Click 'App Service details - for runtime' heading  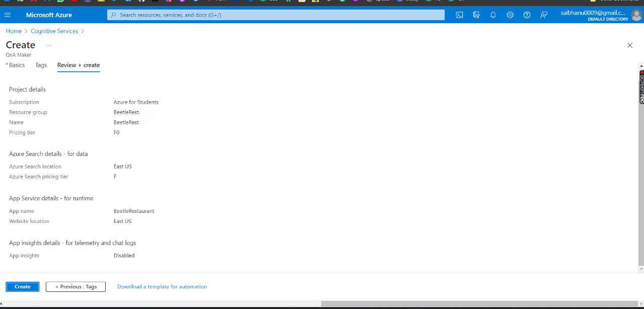tap(51, 198)
